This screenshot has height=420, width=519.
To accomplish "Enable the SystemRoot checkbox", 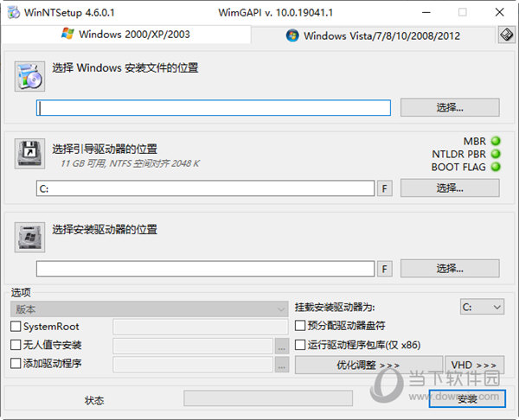I will [16, 327].
